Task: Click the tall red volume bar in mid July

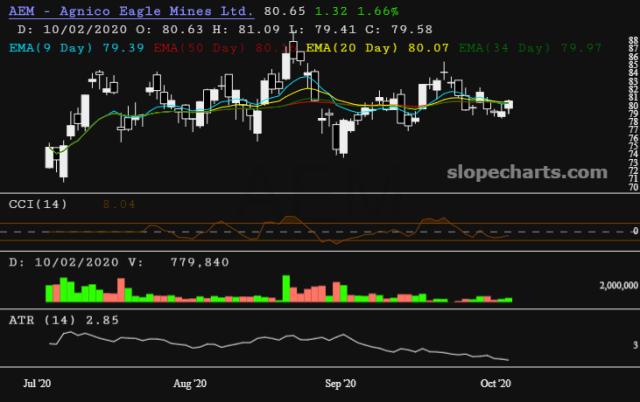Action: click(x=121, y=290)
